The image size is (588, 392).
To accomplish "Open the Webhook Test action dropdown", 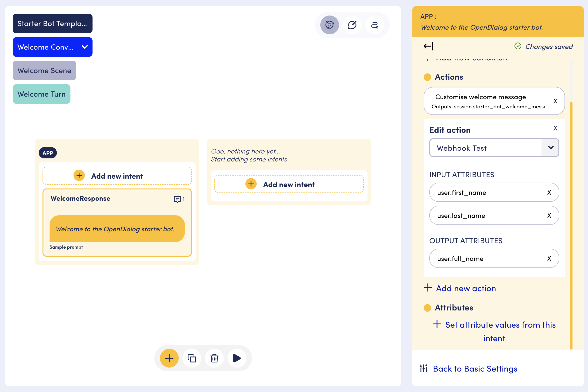I will click(x=550, y=148).
